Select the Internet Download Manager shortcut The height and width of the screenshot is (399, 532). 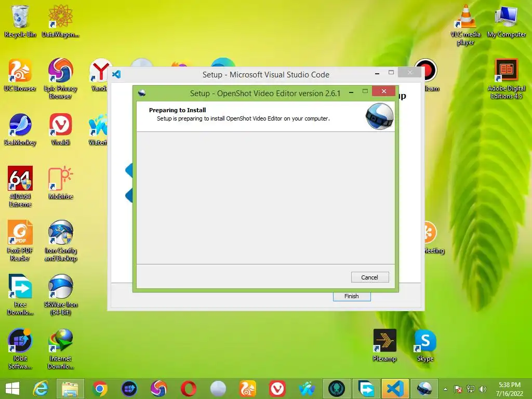(60, 349)
